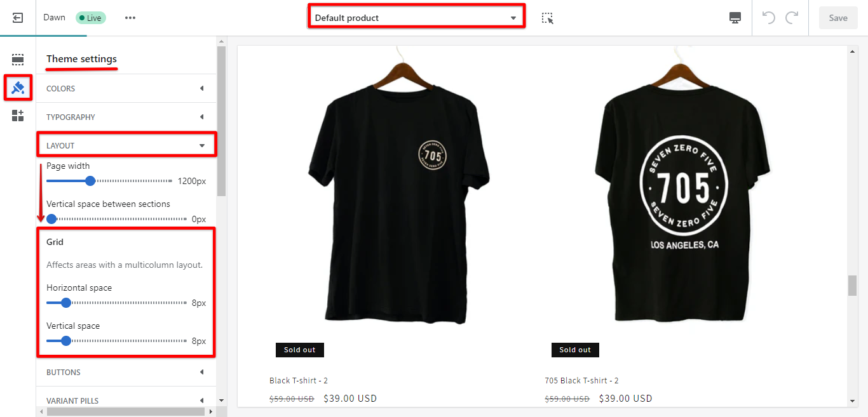Expand the Typography settings section
The width and height of the screenshot is (868, 417).
[x=126, y=117]
